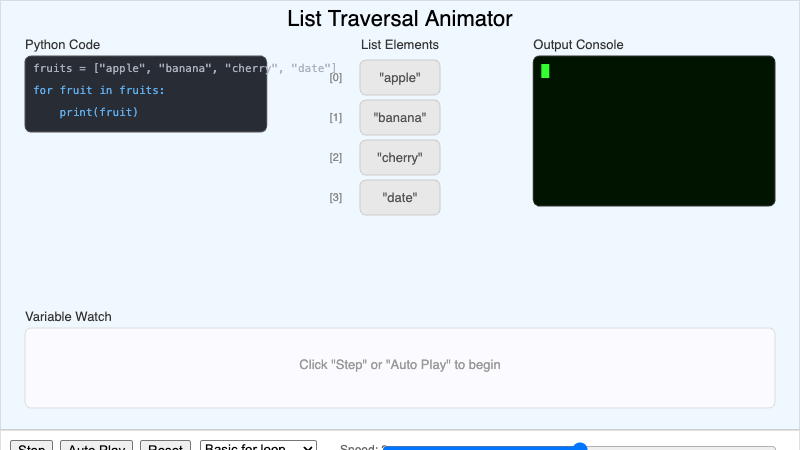Click the List Traversal Animator title
The image size is (800, 450).
coord(400,19)
